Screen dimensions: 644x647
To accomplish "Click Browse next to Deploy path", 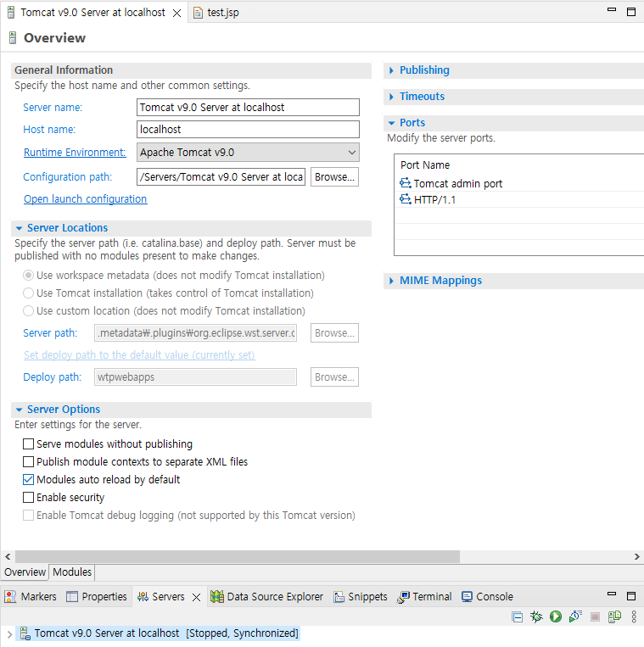I will (334, 377).
